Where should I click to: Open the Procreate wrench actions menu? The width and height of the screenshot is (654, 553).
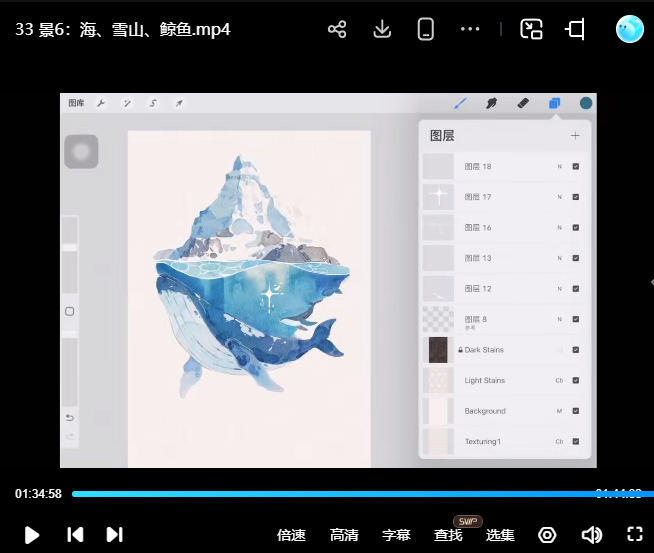coord(101,103)
